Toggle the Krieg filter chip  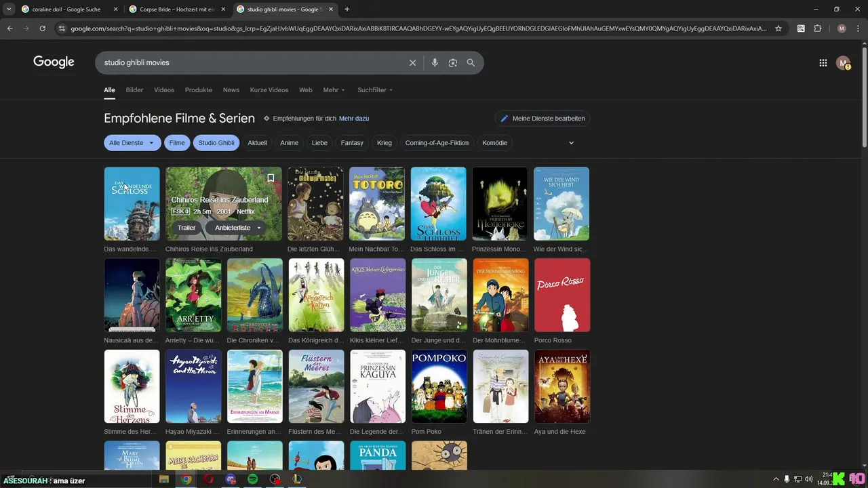pyautogui.click(x=384, y=143)
